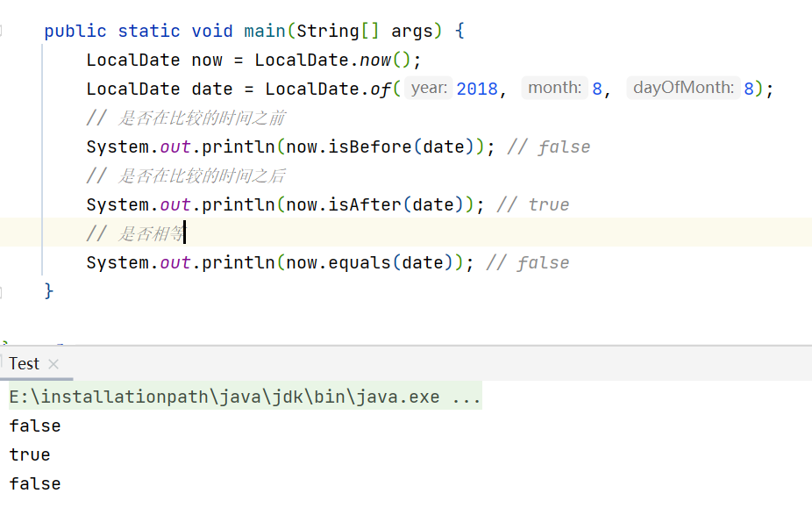This screenshot has width=812, height=515.
Task: Click the month: parameter hint
Action: (554, 88)
